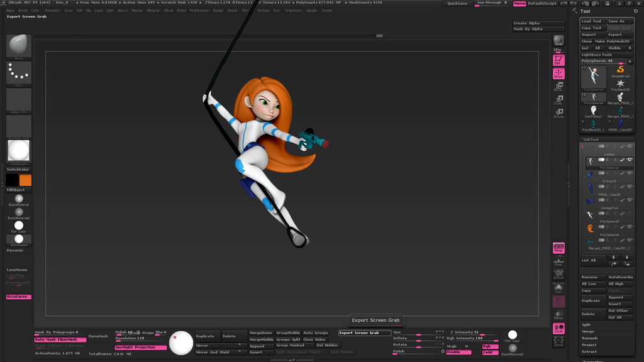The width and height of the screenshot is (644, 362).
Task: Expand the Project section
Action: click(x=589, y=345)
